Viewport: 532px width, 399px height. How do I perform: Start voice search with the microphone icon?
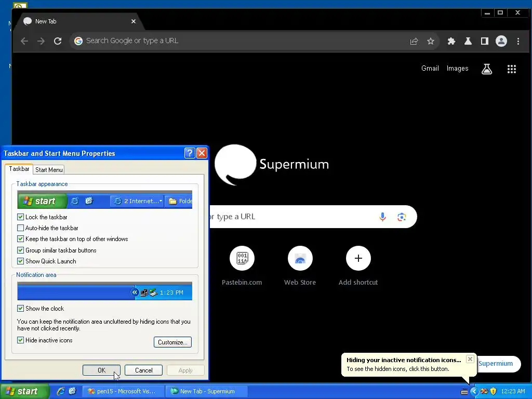[382, 217]
